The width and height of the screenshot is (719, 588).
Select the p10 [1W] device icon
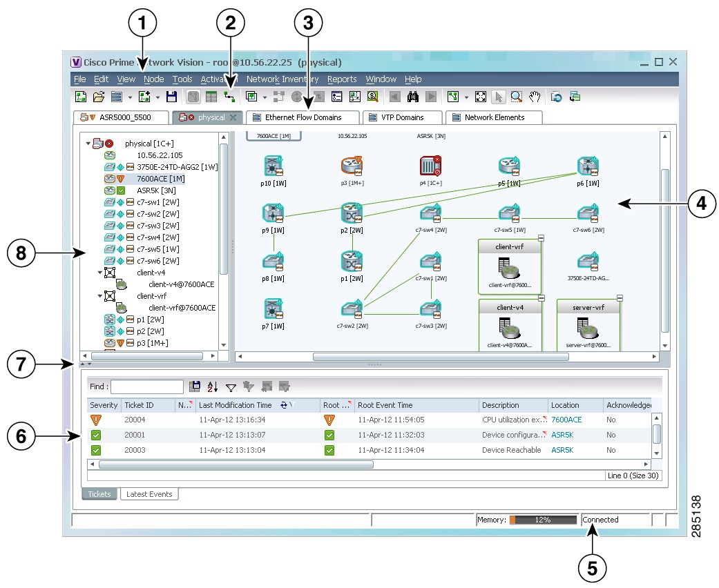274,166
